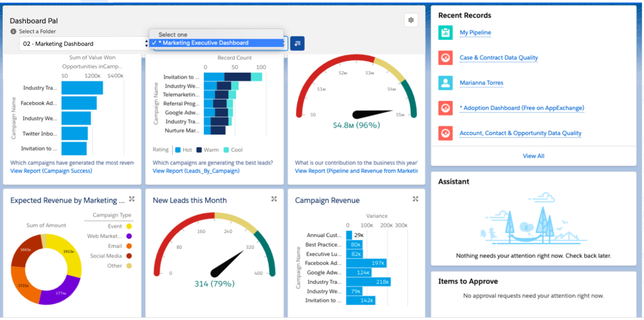Expand the Campaign Revenue widget
The image size is (644, 320).
(415, 198)
